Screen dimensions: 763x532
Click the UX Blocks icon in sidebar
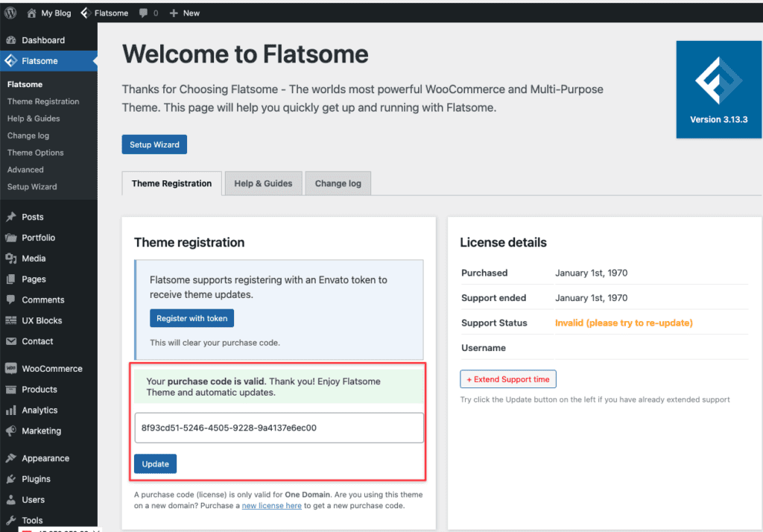(10, 320)
